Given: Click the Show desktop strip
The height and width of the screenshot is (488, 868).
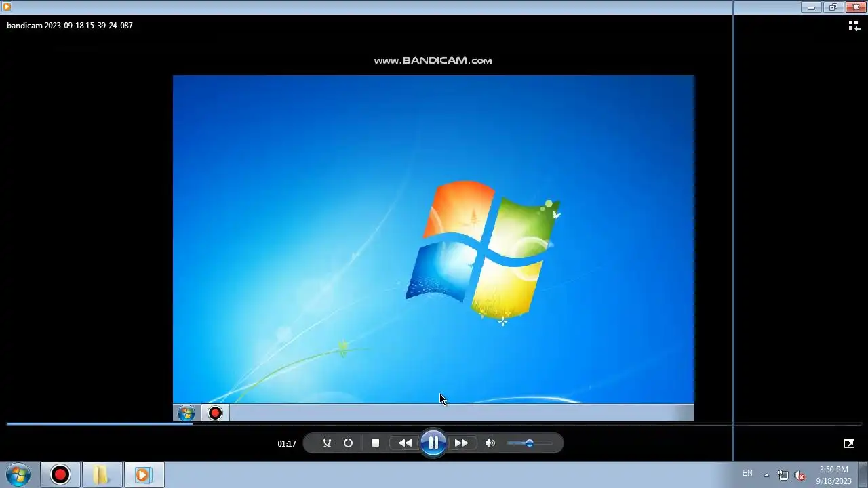Looking at the screenshot, I should tap(863, 474).
